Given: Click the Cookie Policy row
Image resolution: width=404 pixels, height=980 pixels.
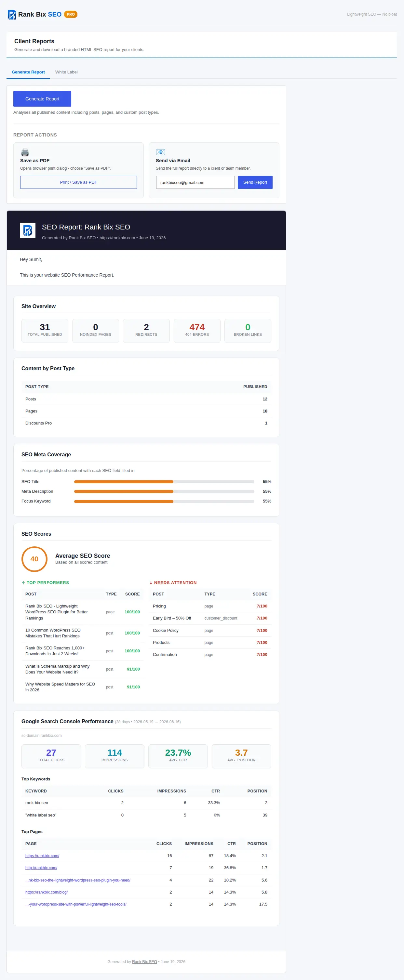Looking at the screenshot, I should click(210, 630).
